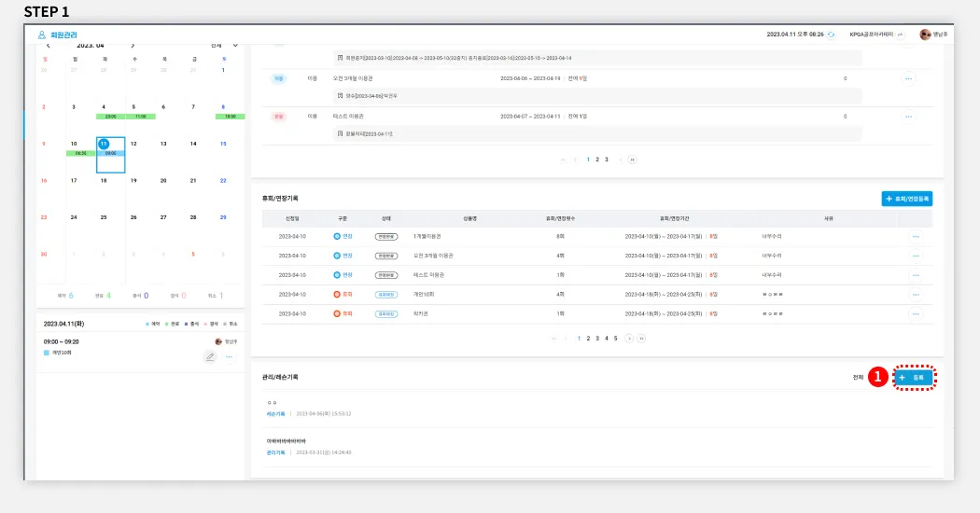
Task: Go to page 5 of 휴회/연장기록
Action: coord(616,339)
